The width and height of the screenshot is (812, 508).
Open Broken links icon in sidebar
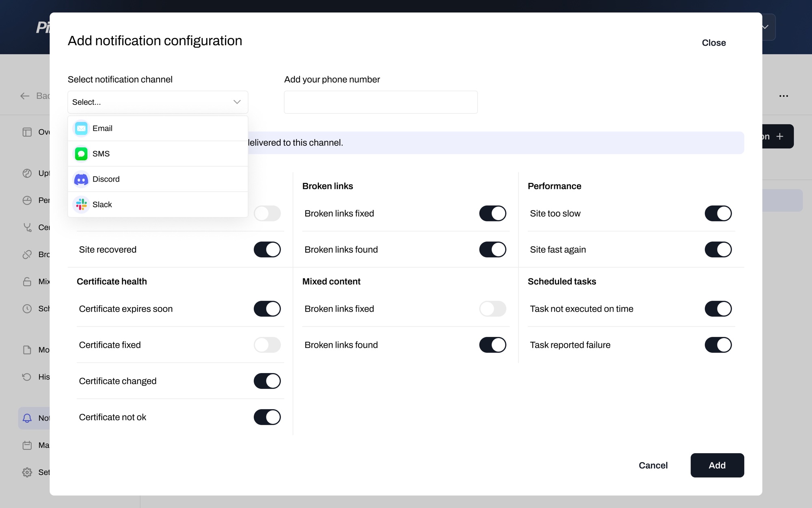pos(27,254)
